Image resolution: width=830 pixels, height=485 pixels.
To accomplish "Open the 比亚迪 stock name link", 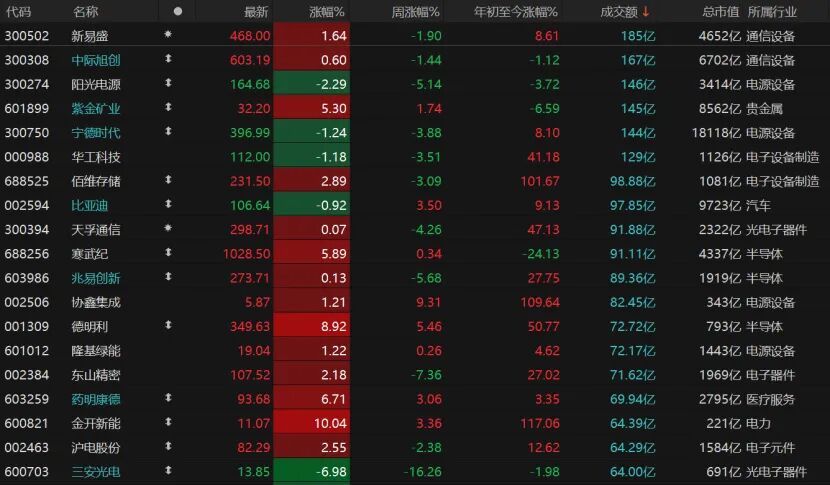I will click(x=90, y=206).
